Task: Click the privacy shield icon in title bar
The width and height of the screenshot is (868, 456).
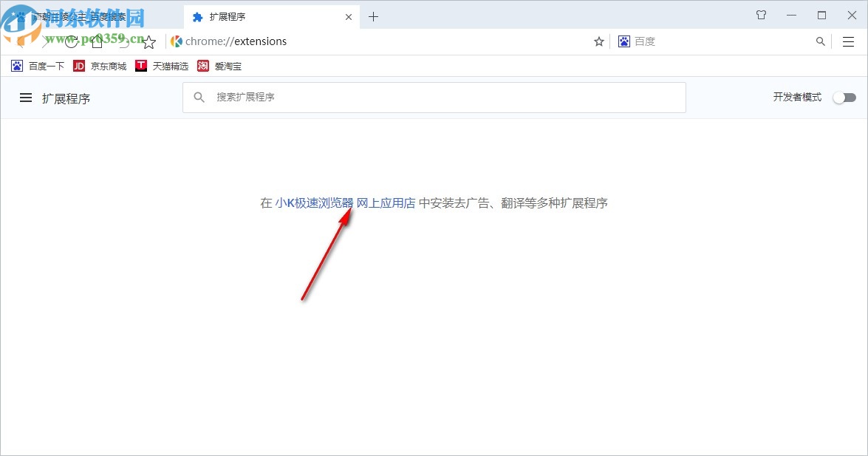Action: click(760, 15)
